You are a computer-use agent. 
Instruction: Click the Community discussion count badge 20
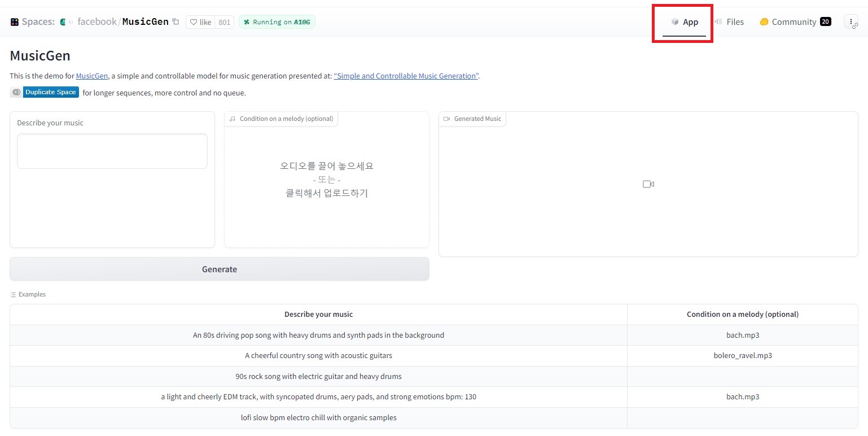click(825, 22)
